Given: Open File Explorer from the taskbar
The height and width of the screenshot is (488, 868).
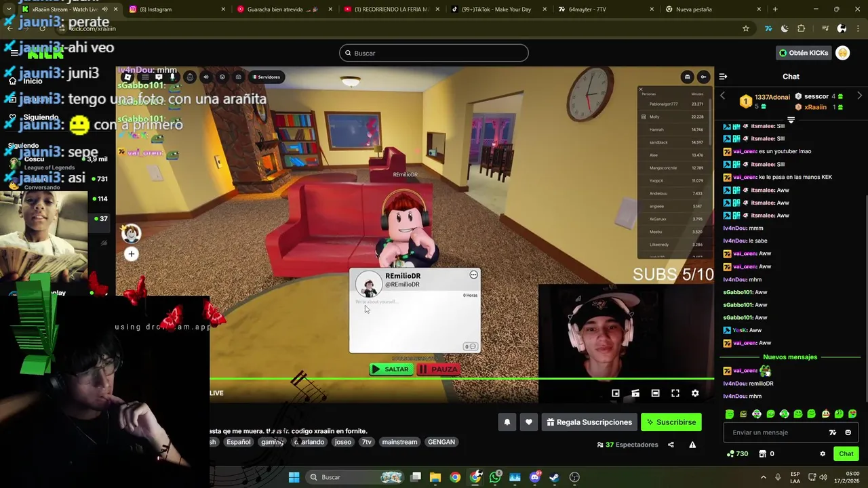Looking at the screenshot, I should click(x=435, y=477).
